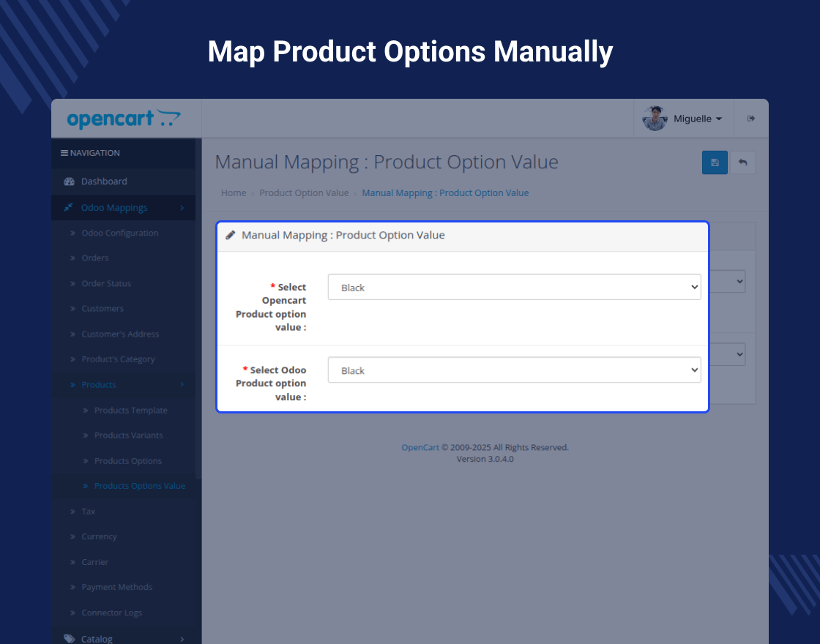Image resolution: width=820 pixels, height=644 pixels.
Task: Open the partially hidden second background dropdown
Action: pos(728,354)
